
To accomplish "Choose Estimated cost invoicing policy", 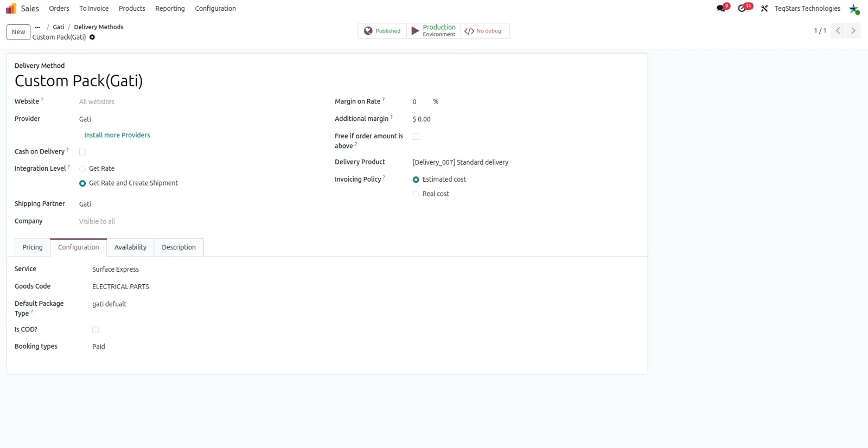I will tap(416, 180).
